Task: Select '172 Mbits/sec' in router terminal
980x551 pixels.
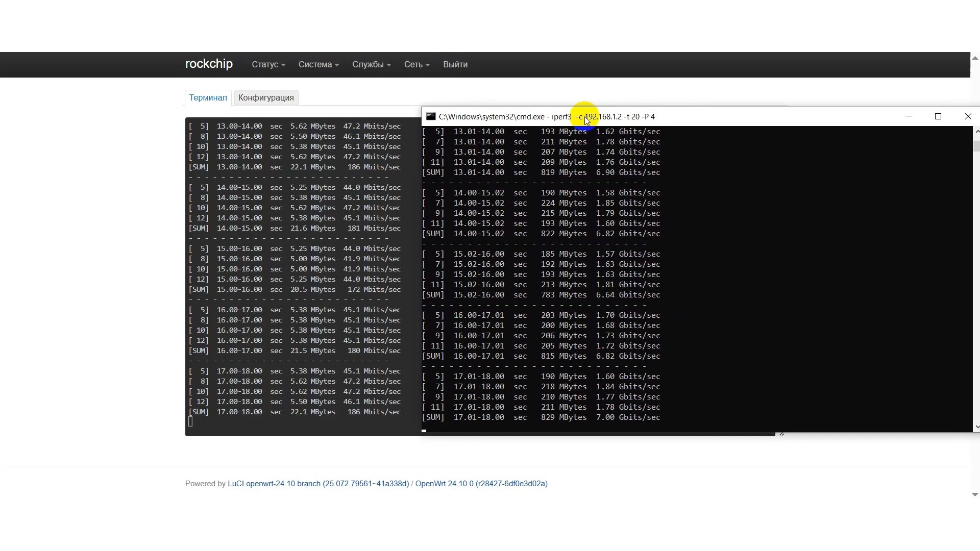Action: point(374,289)
